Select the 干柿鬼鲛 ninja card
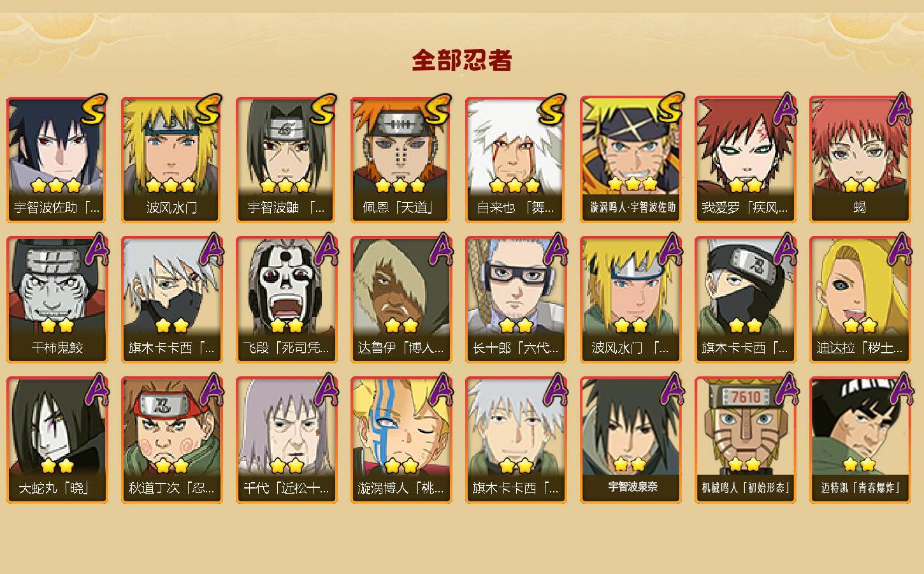 [x=57, y=300]
